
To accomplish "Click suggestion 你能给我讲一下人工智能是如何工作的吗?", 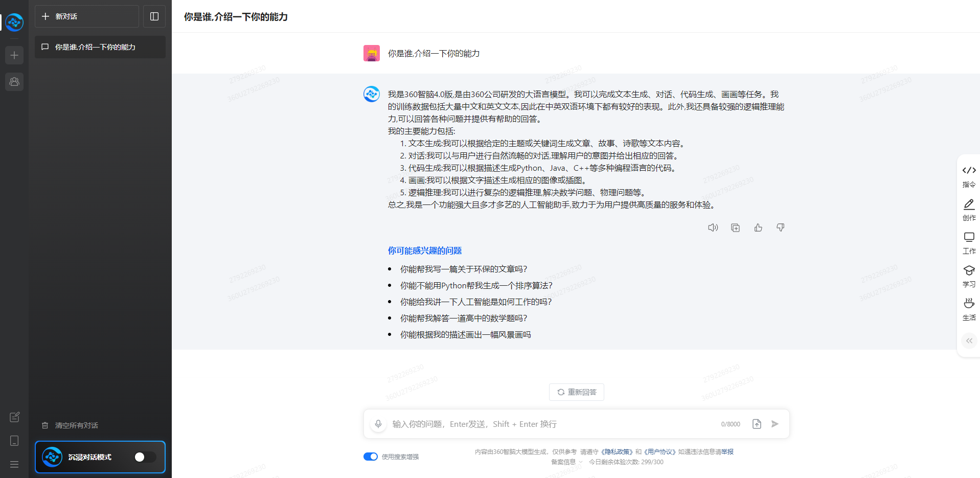I will pyautogui.click(x=476, y=302).
